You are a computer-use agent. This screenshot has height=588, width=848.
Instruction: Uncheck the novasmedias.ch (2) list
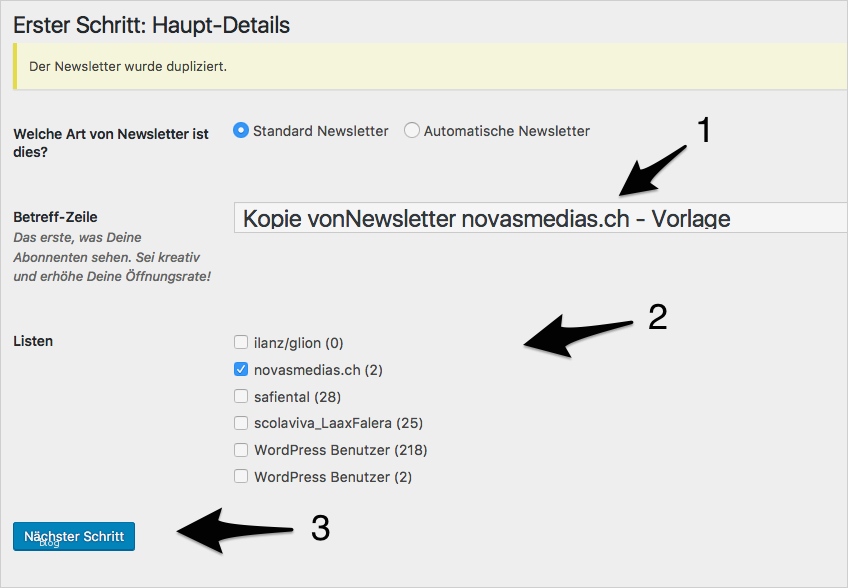tap(240, 369)
